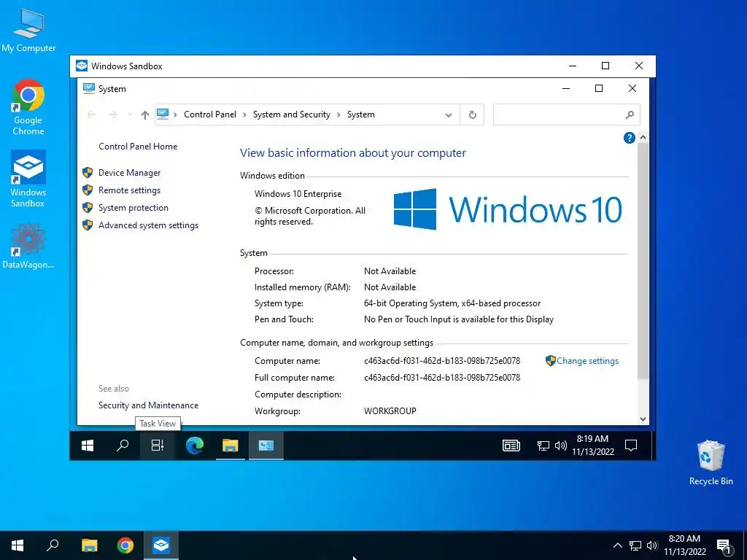Open File Explorer on host taskbar

(89, 545)
